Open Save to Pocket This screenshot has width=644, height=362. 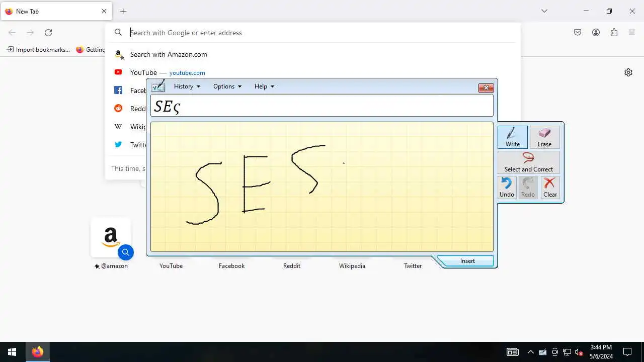578,33
